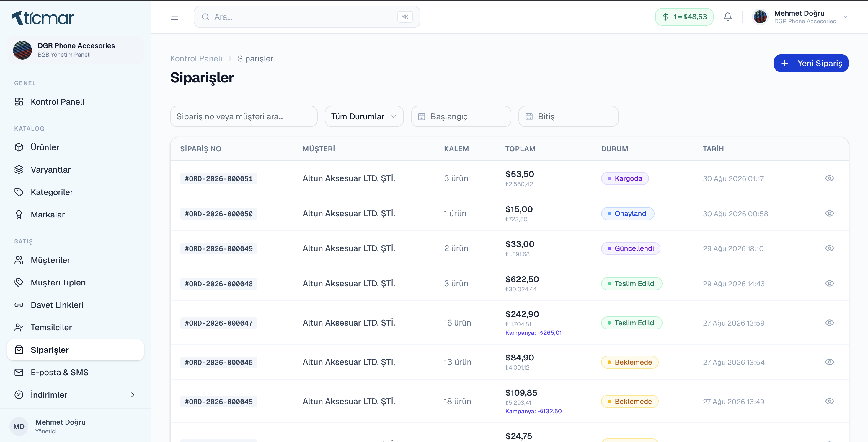This screenshot has width=868, height=442.
Task: Click the Müşteri Tipleri tag icon
Action: 19,282
